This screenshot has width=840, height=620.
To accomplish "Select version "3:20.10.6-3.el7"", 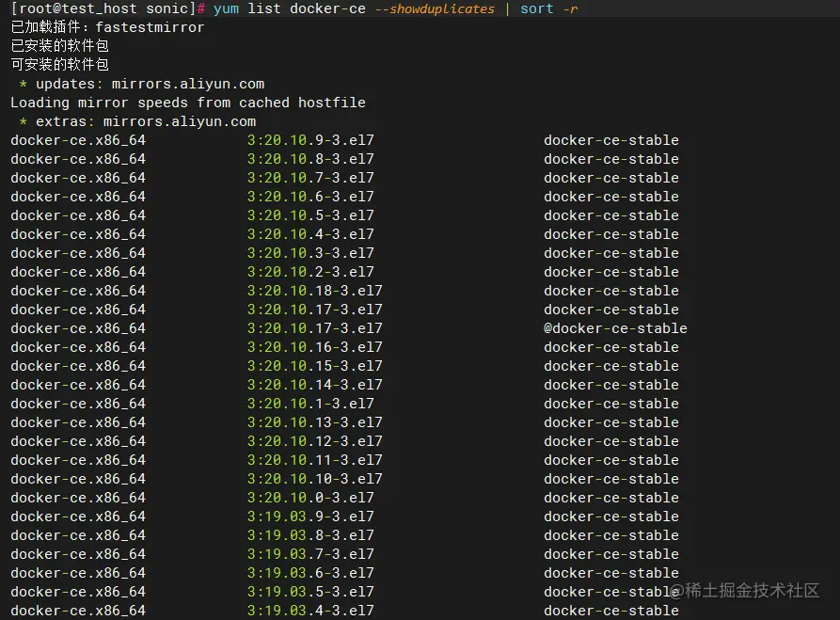I will 310,197.
